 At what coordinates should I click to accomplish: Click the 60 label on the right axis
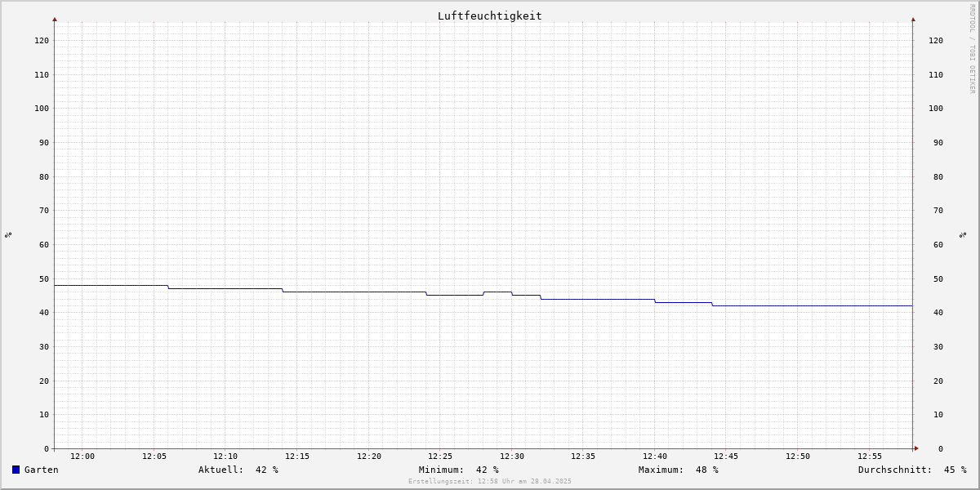(938, 244)
